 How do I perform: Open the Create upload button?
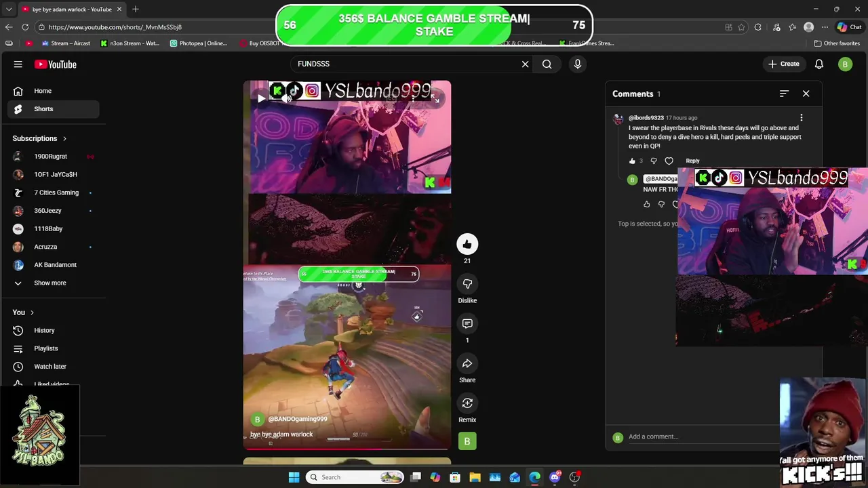click(784, 64)
